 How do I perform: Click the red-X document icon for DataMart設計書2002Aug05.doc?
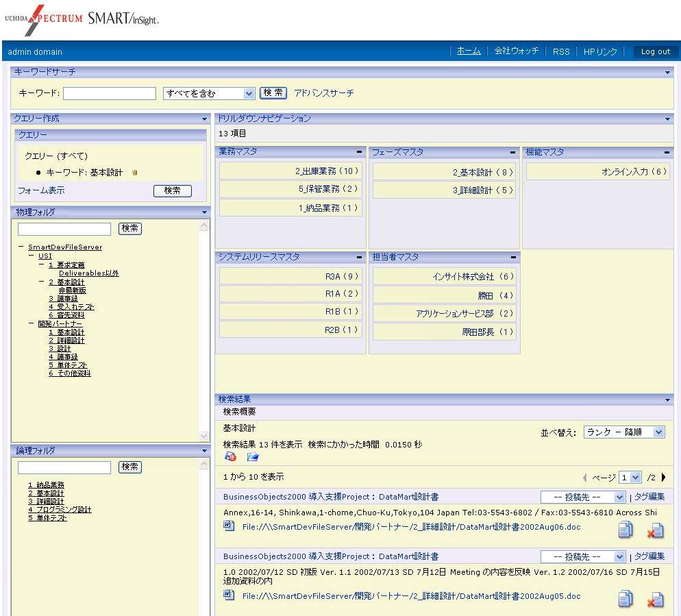tap(656, 600)
